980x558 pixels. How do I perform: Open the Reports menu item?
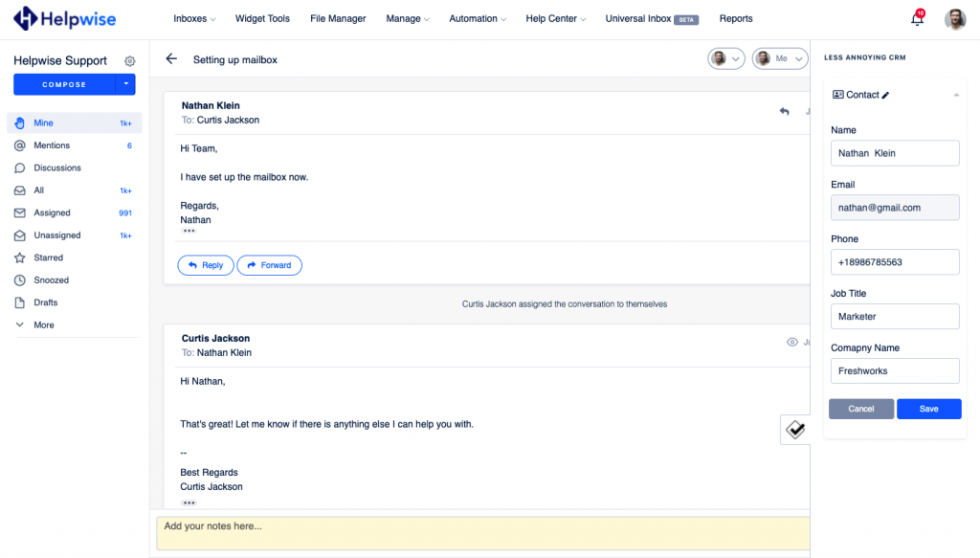(735, 19)
